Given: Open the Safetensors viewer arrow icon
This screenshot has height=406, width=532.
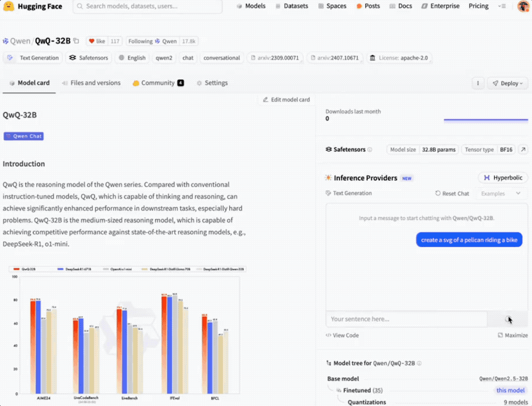Looking at the screenshot, I should tap(523, 149).
